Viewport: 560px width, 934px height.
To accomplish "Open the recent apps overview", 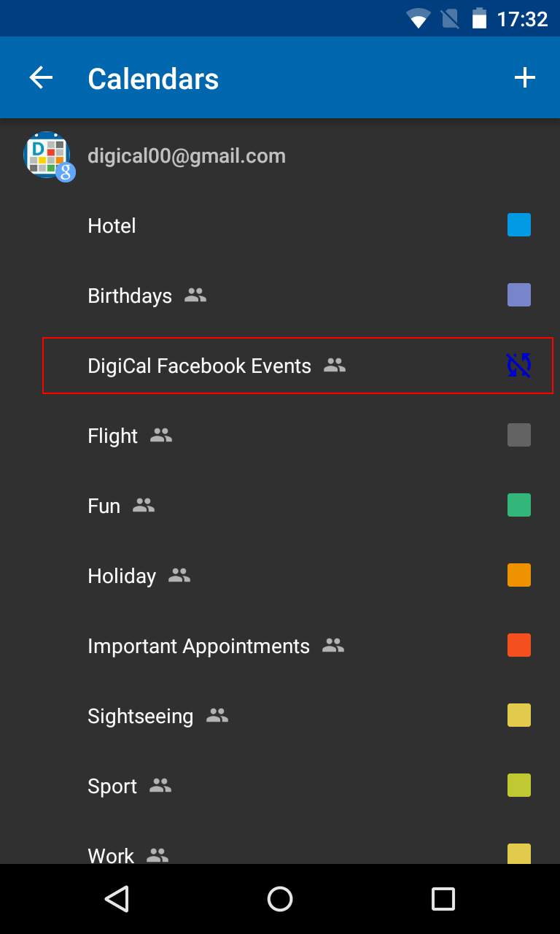I will (x=443, y=898).
